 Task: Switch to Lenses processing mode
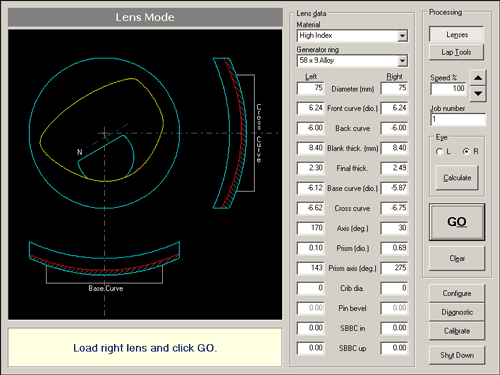(456, 34)
